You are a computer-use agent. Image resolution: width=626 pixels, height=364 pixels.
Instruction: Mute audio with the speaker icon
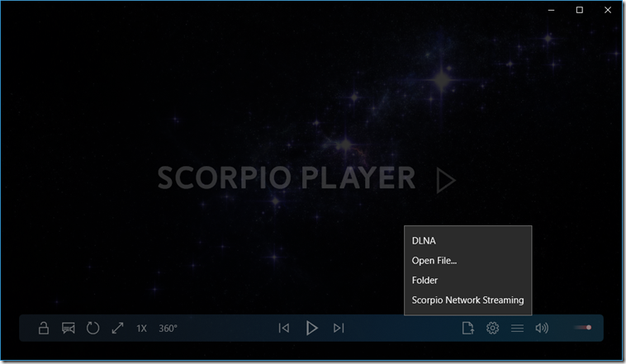542,329
